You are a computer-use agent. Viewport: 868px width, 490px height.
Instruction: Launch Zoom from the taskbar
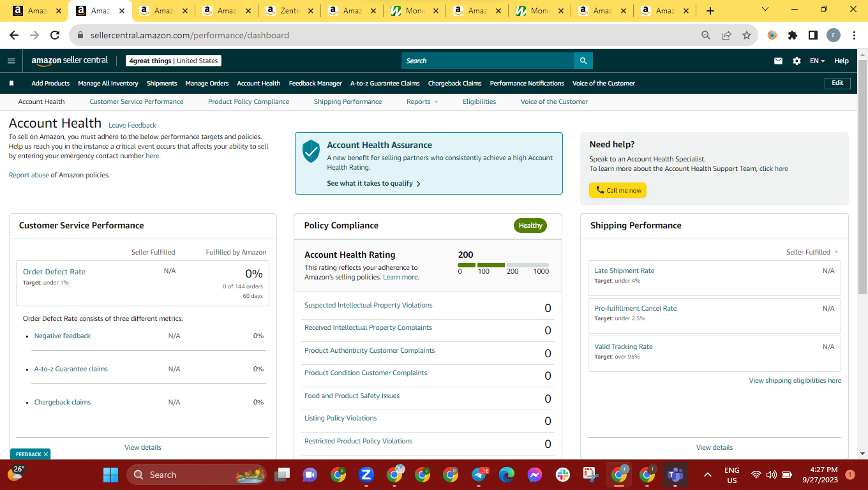[366, 475]
